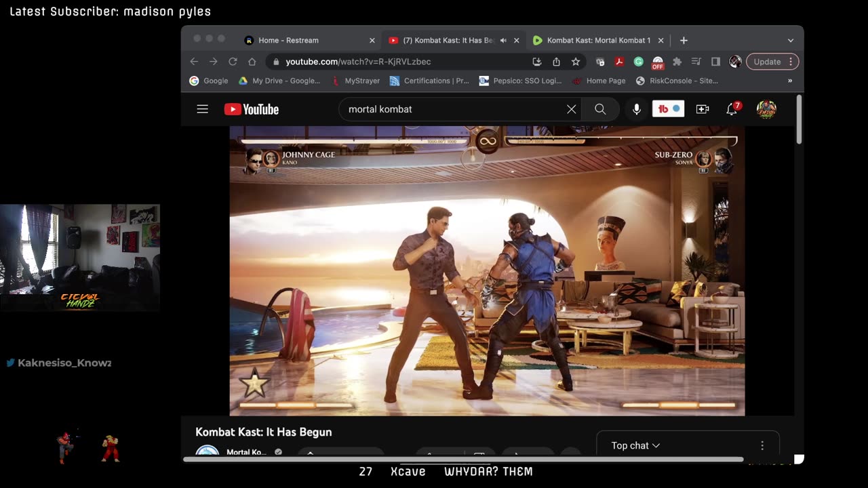The image size is (868, 488).
Task: Mute the Kombat Kast tab audio
Action: tap(503, 41)
